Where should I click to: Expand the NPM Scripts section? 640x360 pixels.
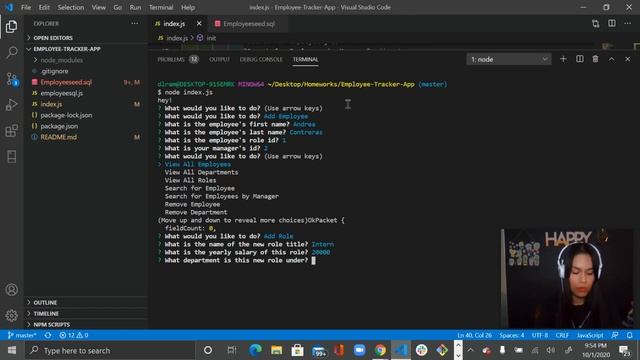tap(86, 324)
